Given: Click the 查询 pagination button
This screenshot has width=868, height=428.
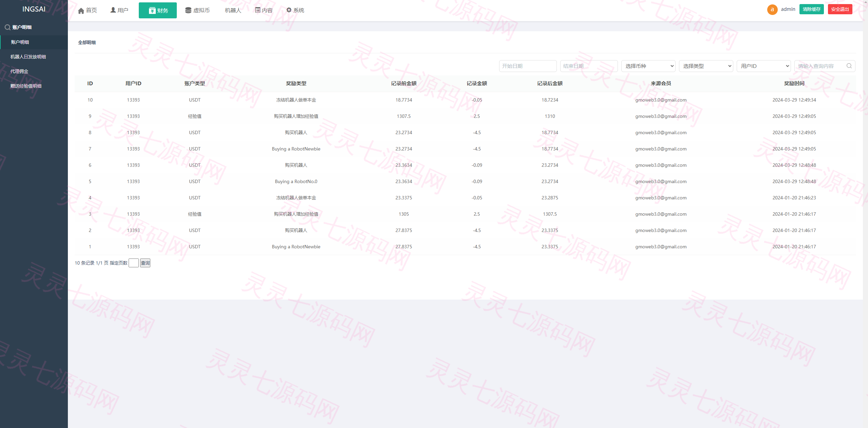Looking at the screenshot, I should [145, 263].
